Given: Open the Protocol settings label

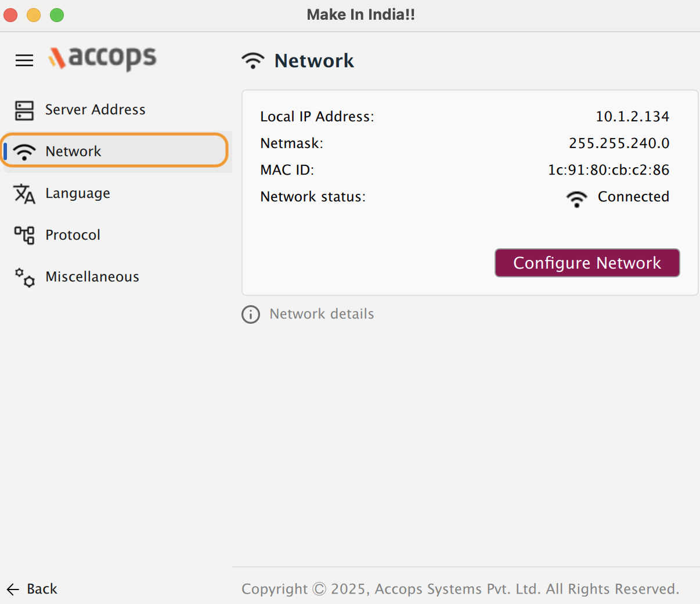Looking at the screenshot, I should 73,235.
